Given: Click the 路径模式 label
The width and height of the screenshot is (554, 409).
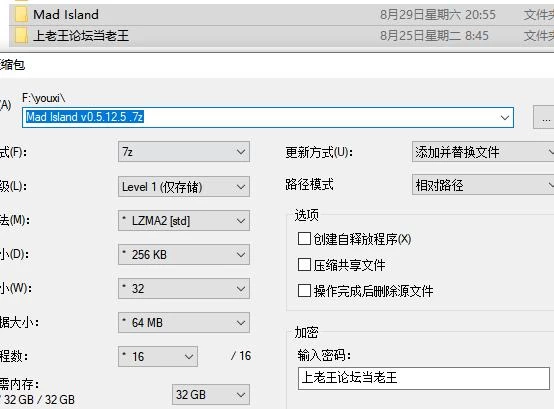Looking at the screenshot, I should pos(309,184).
